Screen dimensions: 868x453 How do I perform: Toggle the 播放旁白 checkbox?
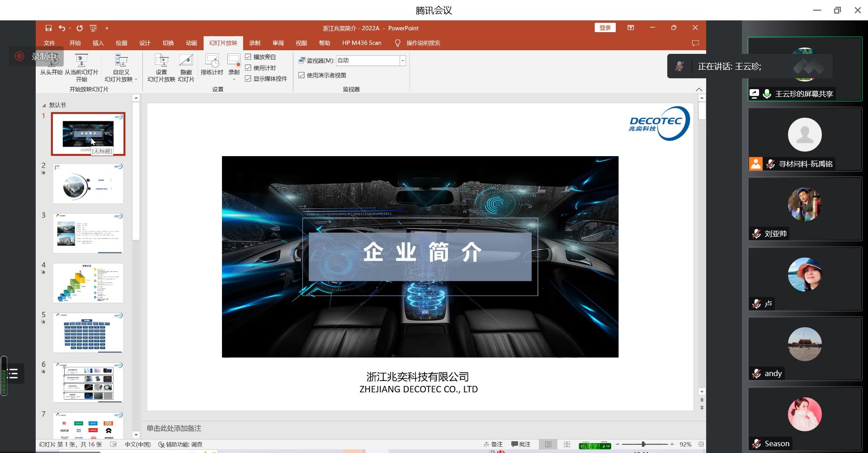248,57
